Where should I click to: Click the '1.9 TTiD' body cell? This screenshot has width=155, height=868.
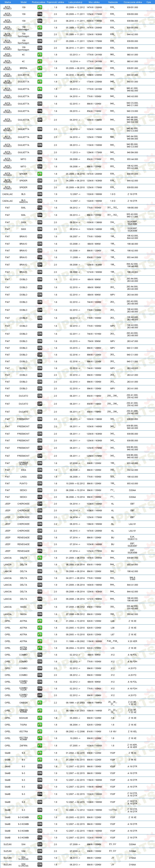[x=113, y=810]
